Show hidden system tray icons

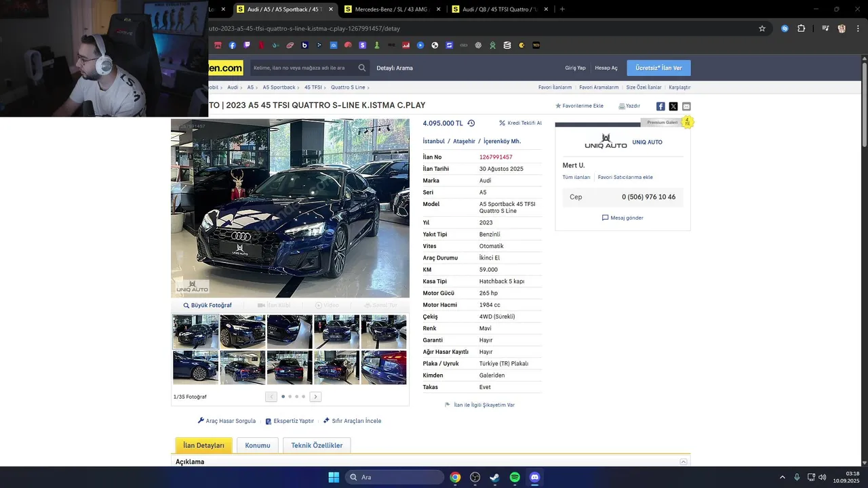point(782,477)
